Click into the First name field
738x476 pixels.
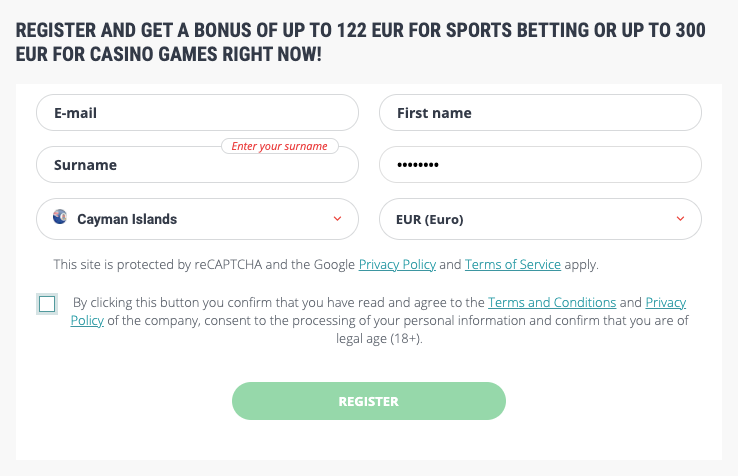pyautogui.click(x=540, y=113)
